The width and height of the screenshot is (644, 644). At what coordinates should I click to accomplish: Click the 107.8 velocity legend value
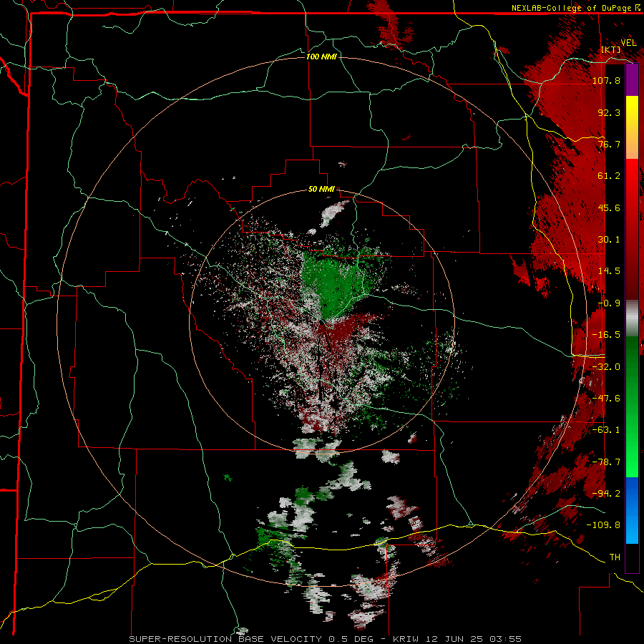[x=606, y=80]
